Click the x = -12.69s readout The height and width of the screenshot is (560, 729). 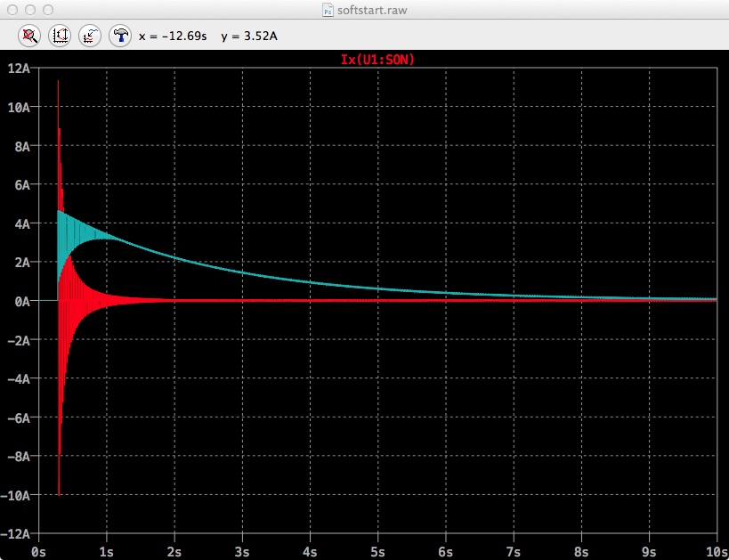(173, 36)
